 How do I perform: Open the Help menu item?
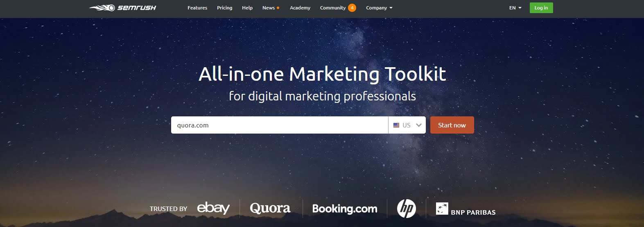click(247, 8)
